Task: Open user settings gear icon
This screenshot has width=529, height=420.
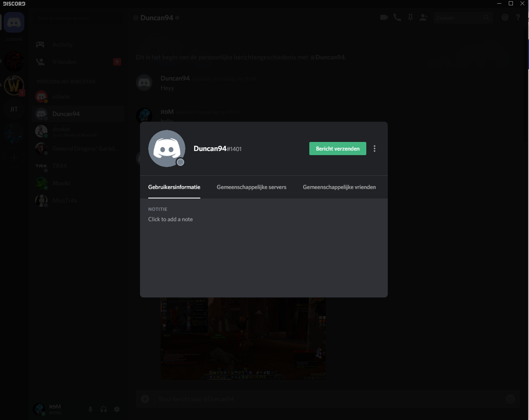Action: (117, 409)
